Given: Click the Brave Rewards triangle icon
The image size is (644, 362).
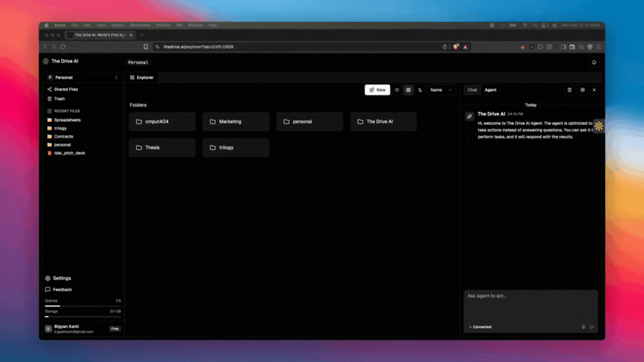Looking at the screenshot, I should [465, 47].
